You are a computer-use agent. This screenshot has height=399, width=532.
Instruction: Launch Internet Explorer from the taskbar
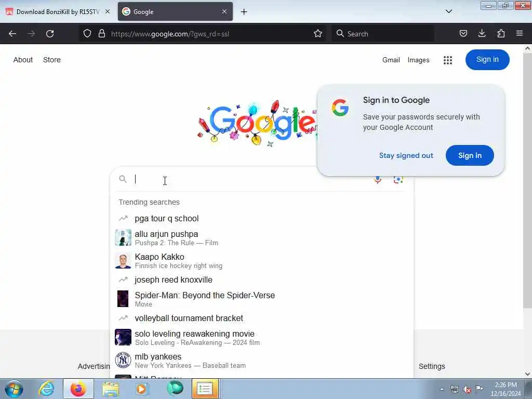pyautogui.click(x=46, y=389)
